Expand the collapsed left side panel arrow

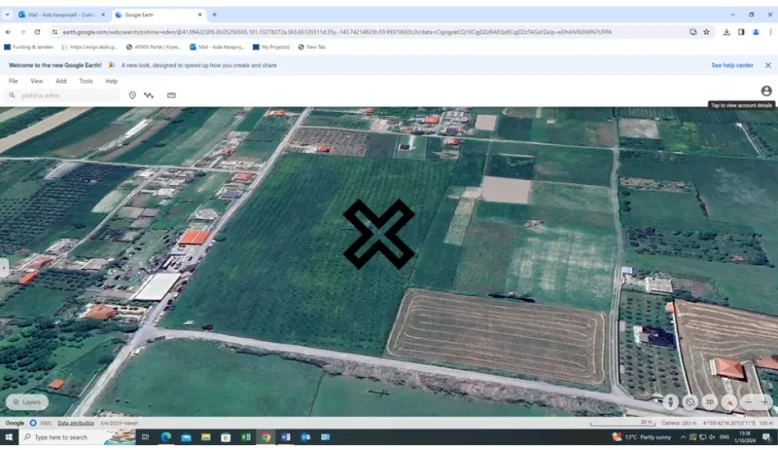click(x=4, y=268)
